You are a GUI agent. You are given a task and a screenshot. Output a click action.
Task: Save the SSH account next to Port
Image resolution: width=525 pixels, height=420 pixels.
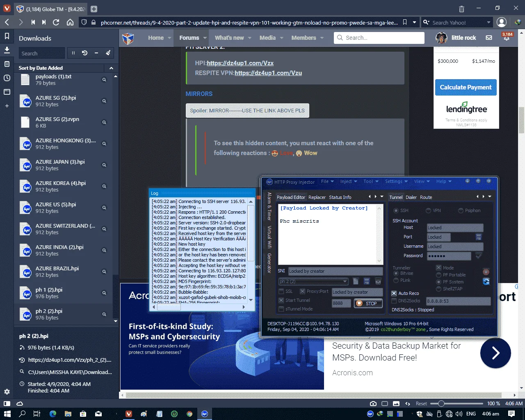pyautogui.click(x=478, y=237)
